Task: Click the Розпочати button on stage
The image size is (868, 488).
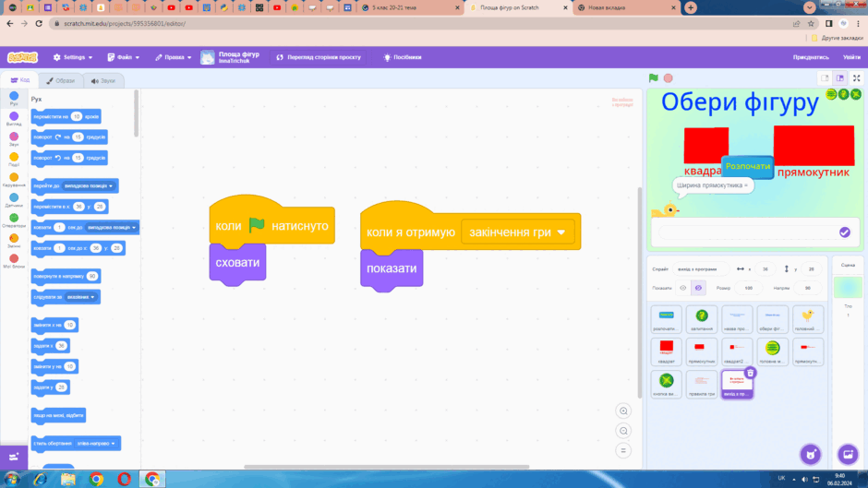Action: tap(748, 167)
